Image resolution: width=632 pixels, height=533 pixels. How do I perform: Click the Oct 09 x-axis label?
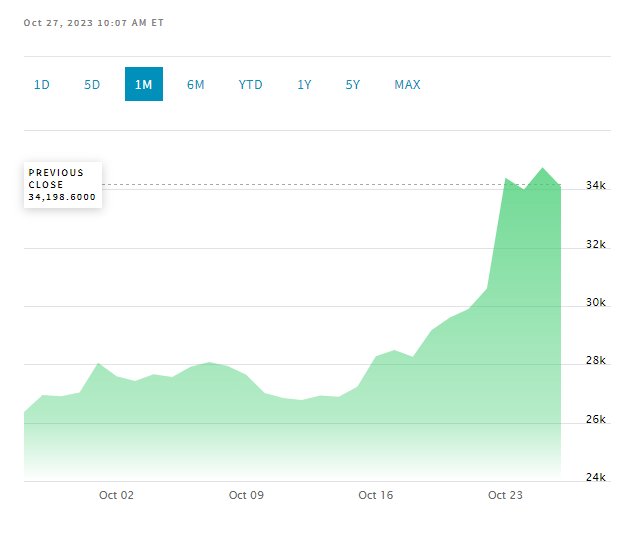pyautogui.click(x=246, y=495)
